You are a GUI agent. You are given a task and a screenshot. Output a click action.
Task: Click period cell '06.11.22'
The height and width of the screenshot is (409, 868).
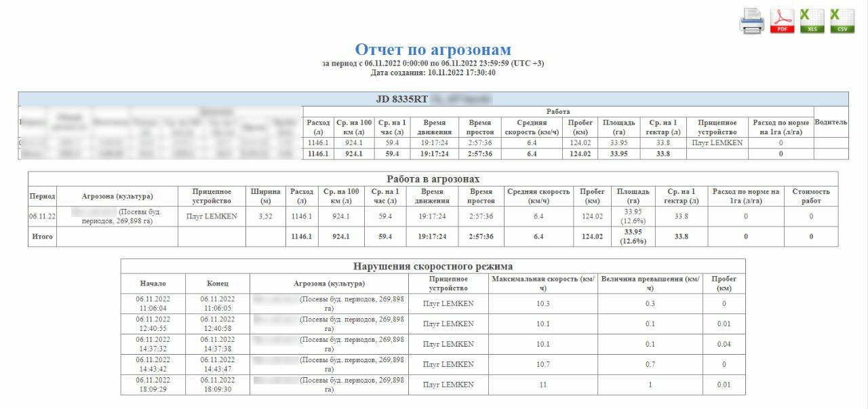(41, 216)
